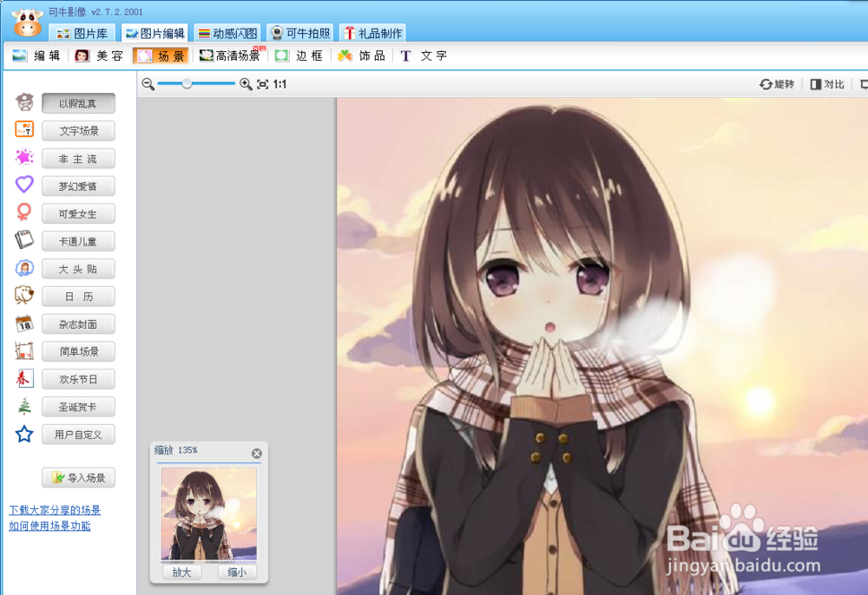Viewport: 868px width, 595px height.
Task: Click the 旋转 rotate button
Action: [777, 84]
